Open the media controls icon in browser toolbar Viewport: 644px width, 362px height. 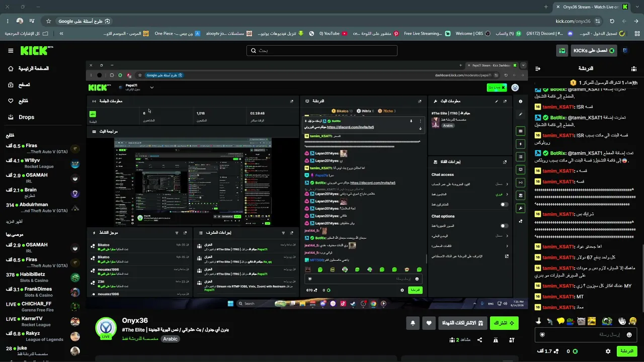(x=32, y=21)
